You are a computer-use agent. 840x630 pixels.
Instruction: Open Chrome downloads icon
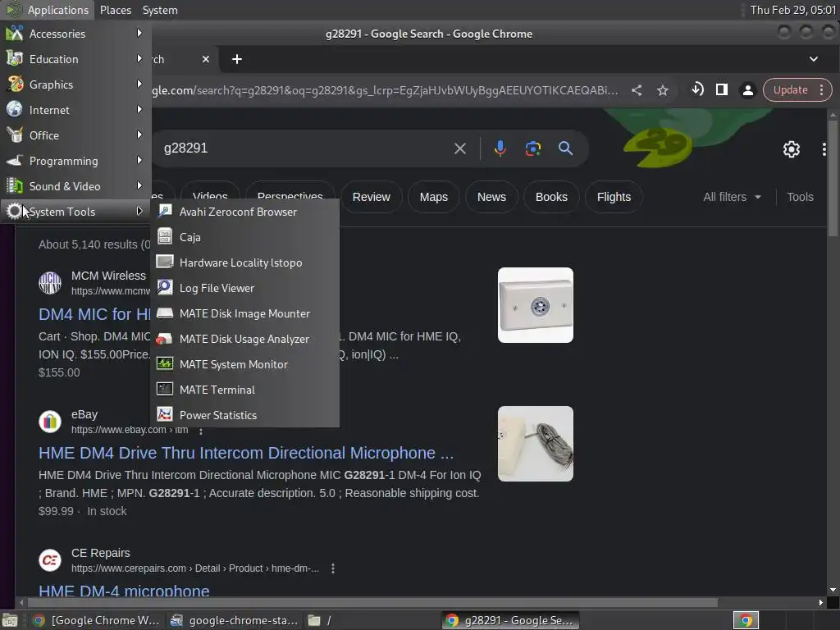point(696,89)
